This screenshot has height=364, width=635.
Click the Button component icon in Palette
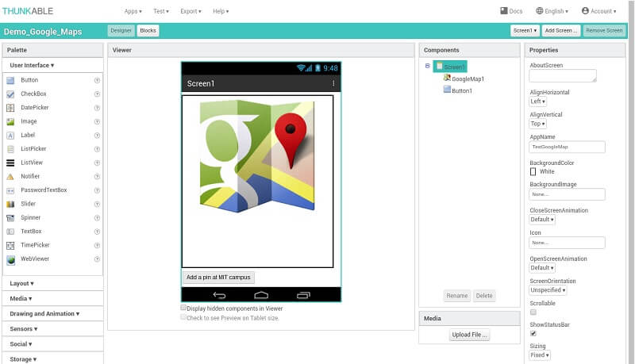(x=10, y=80)
